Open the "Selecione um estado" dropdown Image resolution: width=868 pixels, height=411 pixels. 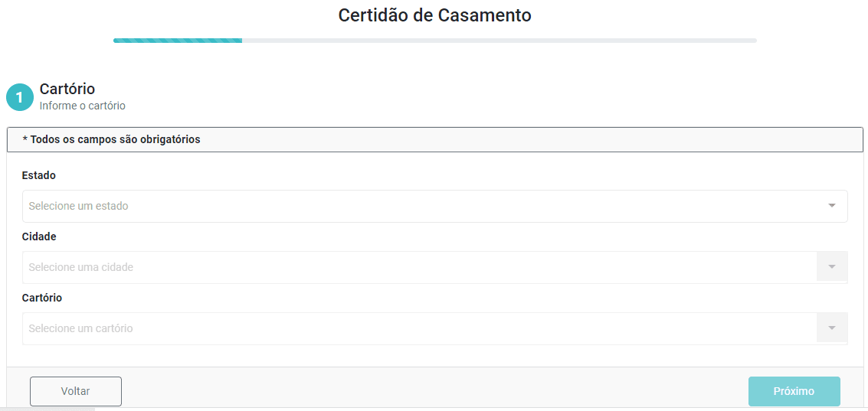(x=421, y=206)
